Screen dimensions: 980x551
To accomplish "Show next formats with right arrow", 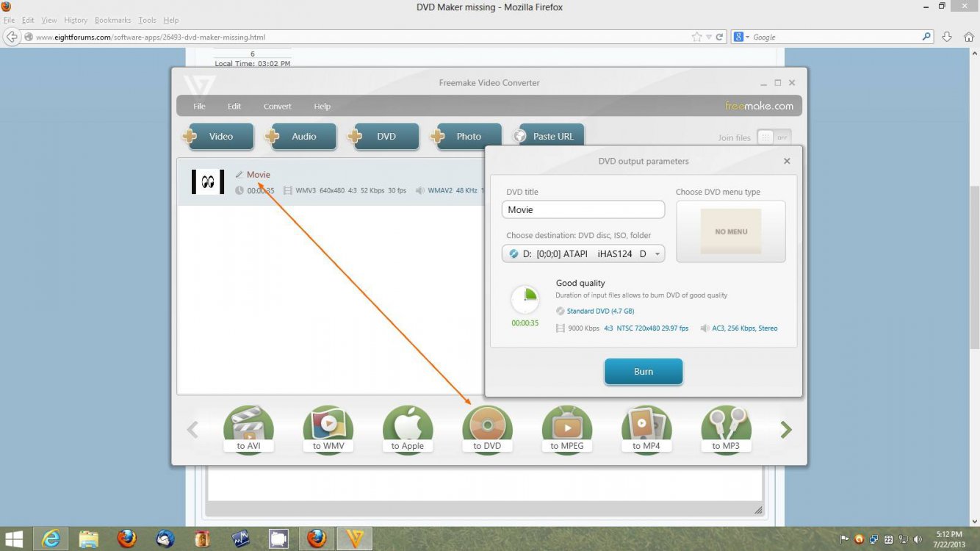I will [x=786, y=430].
